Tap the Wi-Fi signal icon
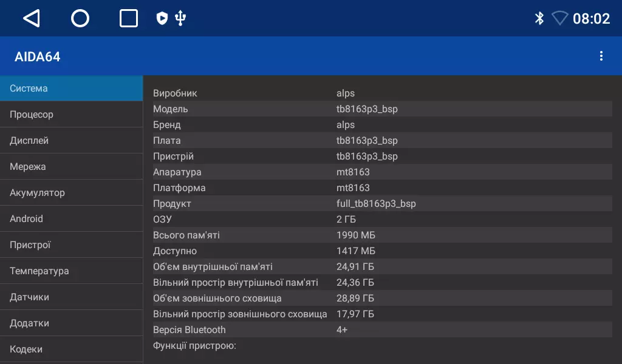The width and height of the screenshot is (622, 364). tap(559, 18)
